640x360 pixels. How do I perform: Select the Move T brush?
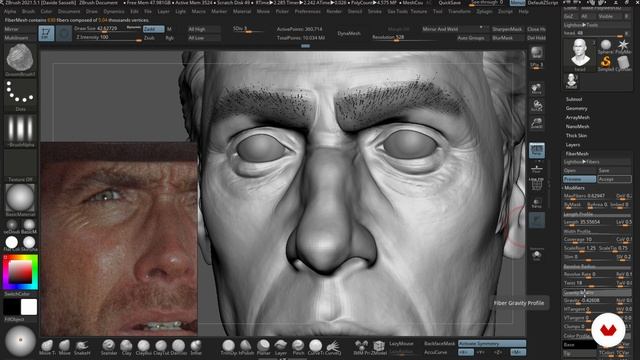[x=47, y=347]
